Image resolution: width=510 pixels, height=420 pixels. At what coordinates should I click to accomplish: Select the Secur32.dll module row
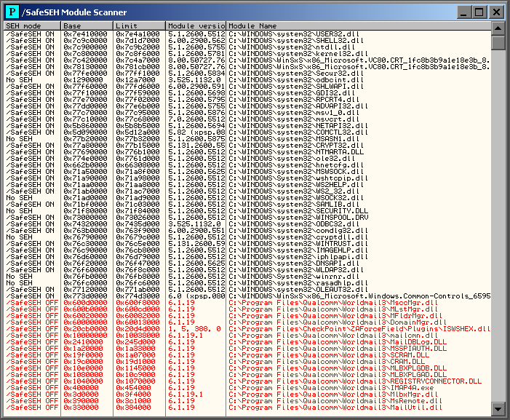tap(247, 74)
